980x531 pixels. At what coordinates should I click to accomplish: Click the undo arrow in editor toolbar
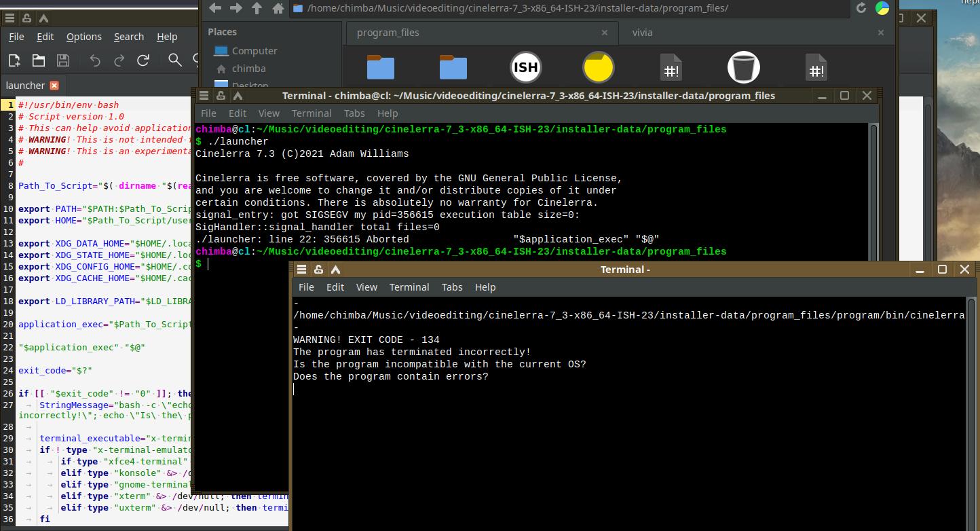95,60
